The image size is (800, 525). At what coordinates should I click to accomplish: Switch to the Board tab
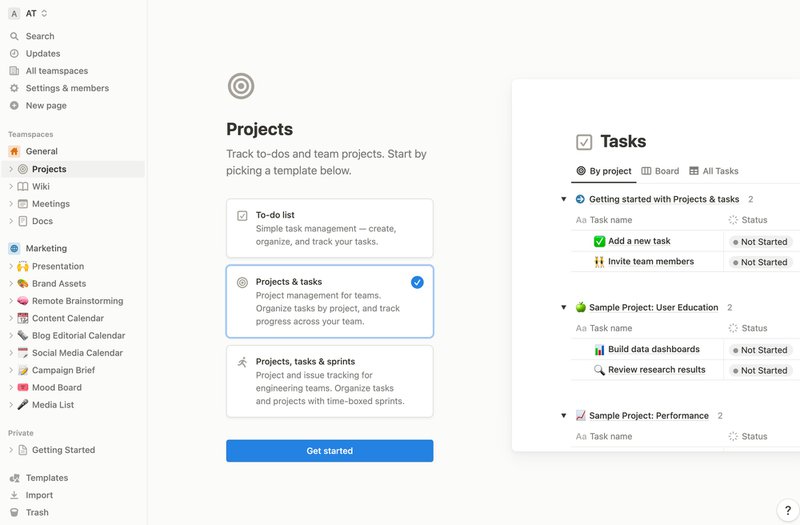coord(660,171)
